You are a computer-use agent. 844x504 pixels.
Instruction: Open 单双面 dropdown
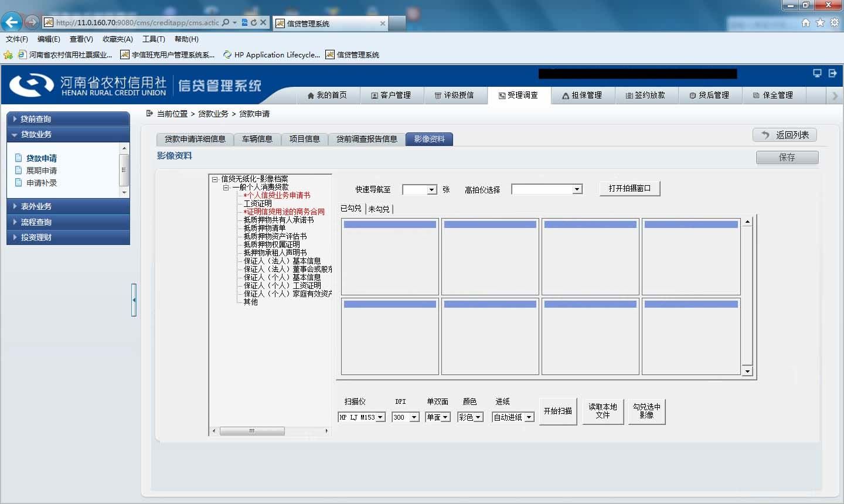click(x=438, y=417)
